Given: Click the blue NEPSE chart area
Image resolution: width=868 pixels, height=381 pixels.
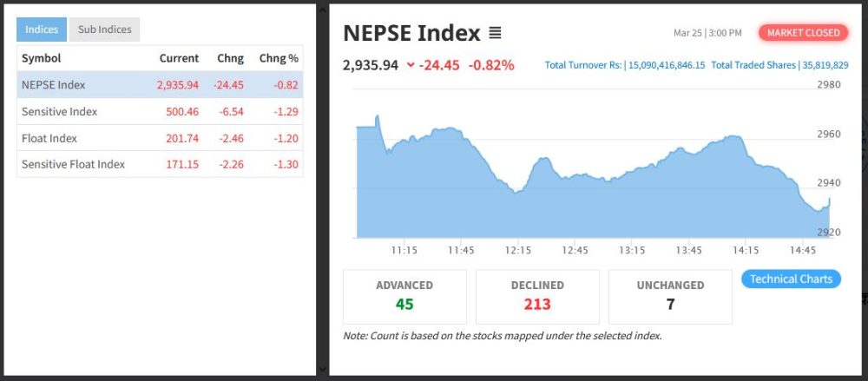Looking at the screenshot, I should point(590,208).
